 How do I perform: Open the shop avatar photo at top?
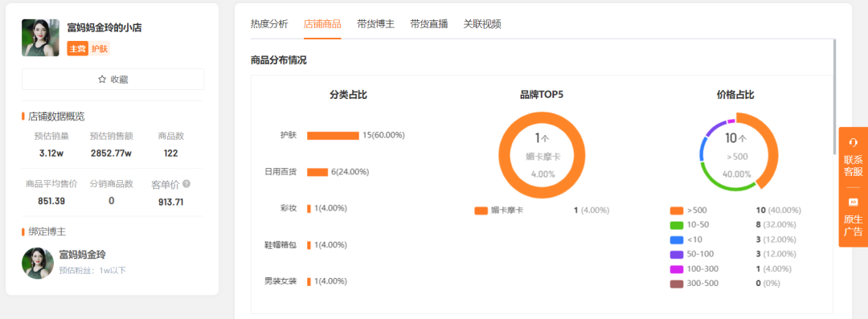tap(40, 38)
